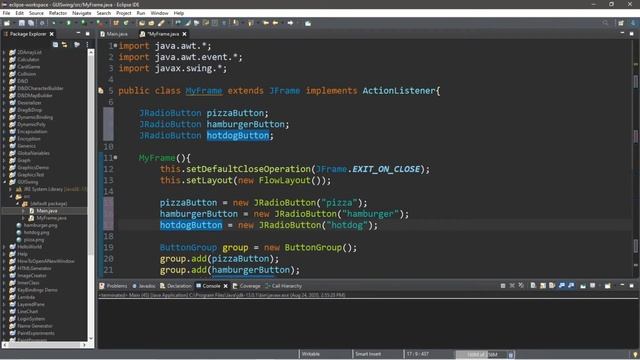Open the File menu
The height and width of the screenshot is (360, 640).
(x=6, y=13)
